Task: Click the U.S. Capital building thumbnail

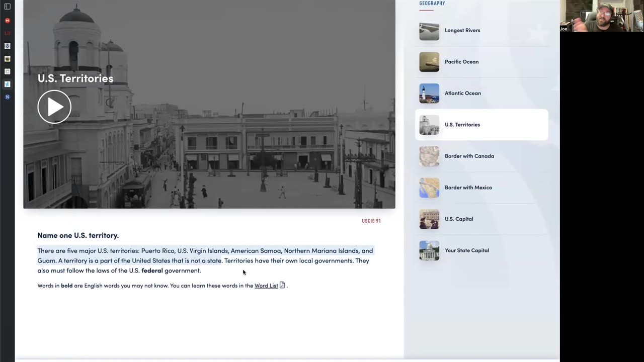Action: [x=429, y=219]
